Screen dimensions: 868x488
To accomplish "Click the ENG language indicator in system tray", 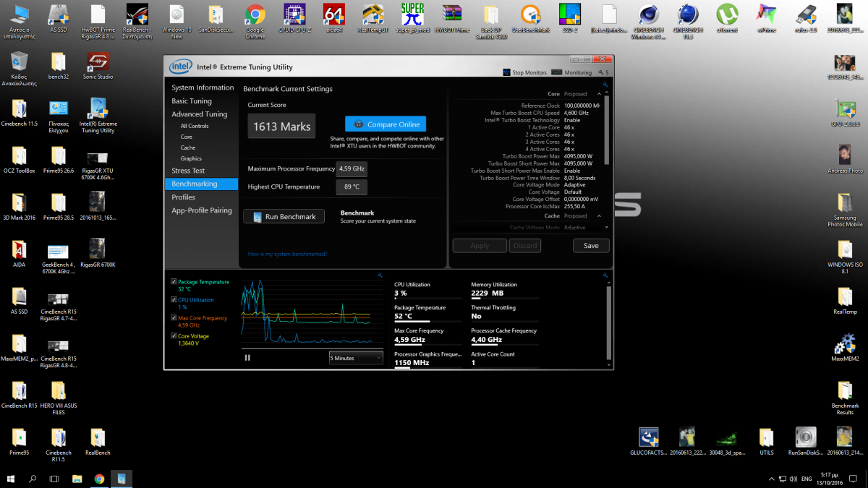I will coord(806,479).
